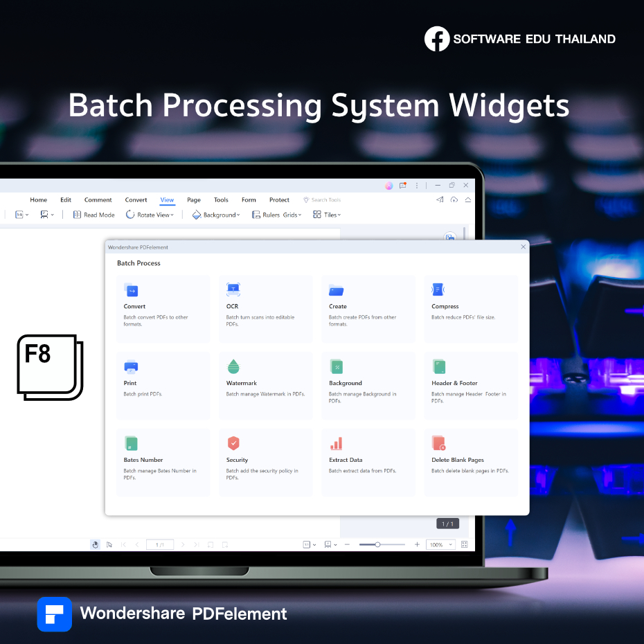Go to first page with status bar arrow
644x644 pixels.
point(123,544)
